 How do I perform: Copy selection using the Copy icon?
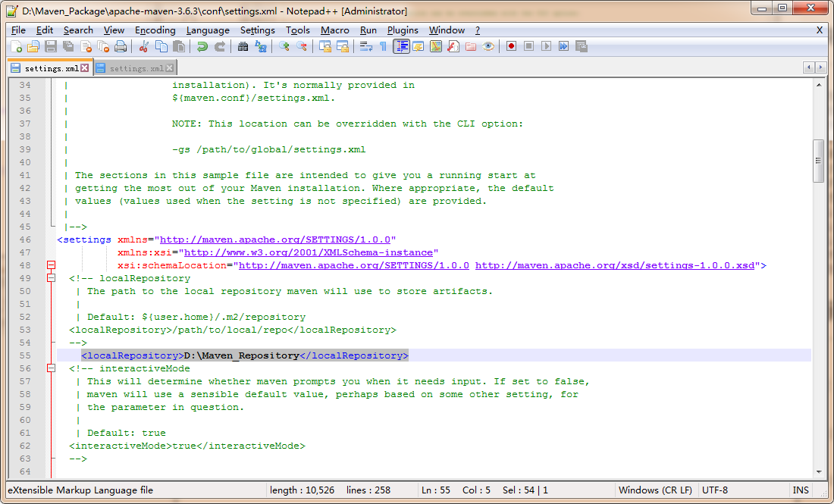(161, 47)
